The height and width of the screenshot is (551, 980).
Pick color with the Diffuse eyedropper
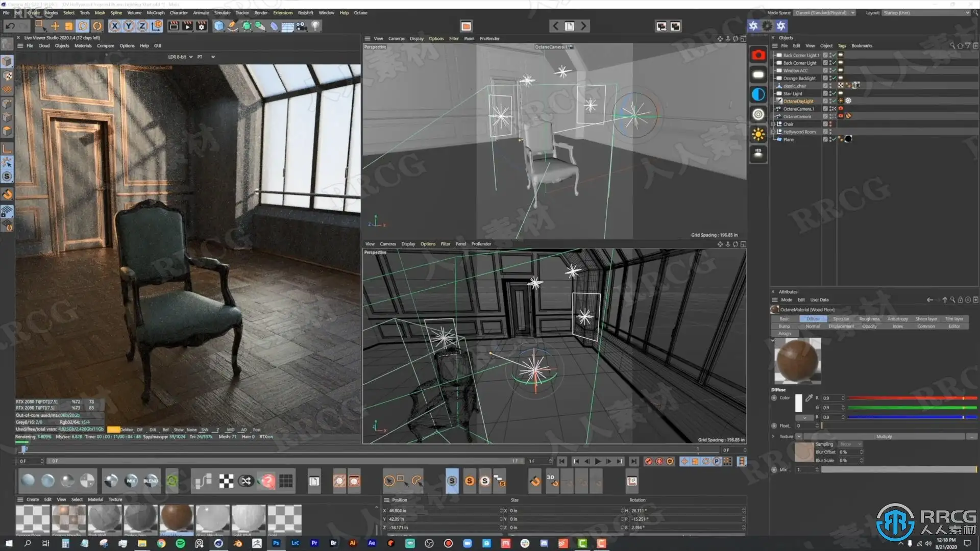[809, 398]
